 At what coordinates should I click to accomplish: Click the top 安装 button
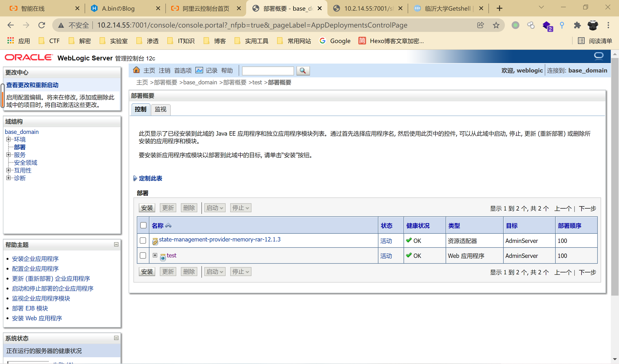(x=147, y=208)
